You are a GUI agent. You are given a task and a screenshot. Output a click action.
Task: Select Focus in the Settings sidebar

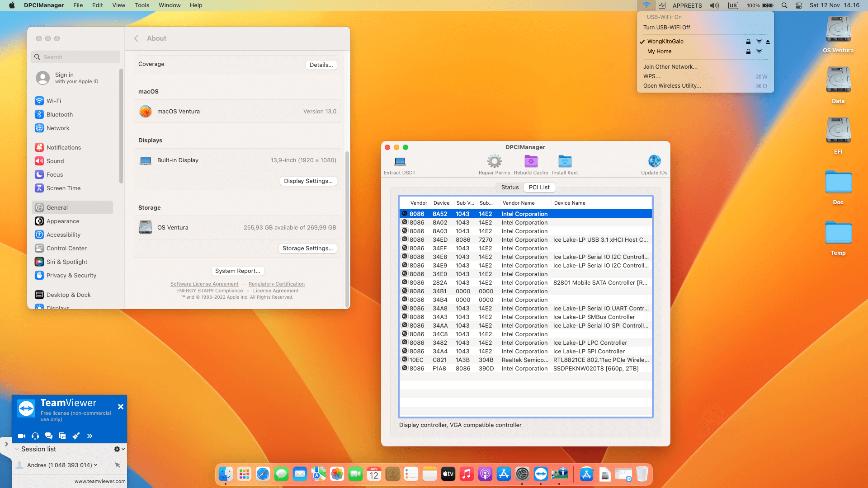tap(72, 175)
